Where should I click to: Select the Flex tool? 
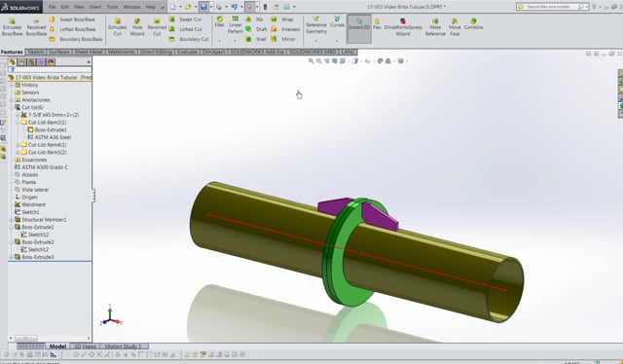377,23
